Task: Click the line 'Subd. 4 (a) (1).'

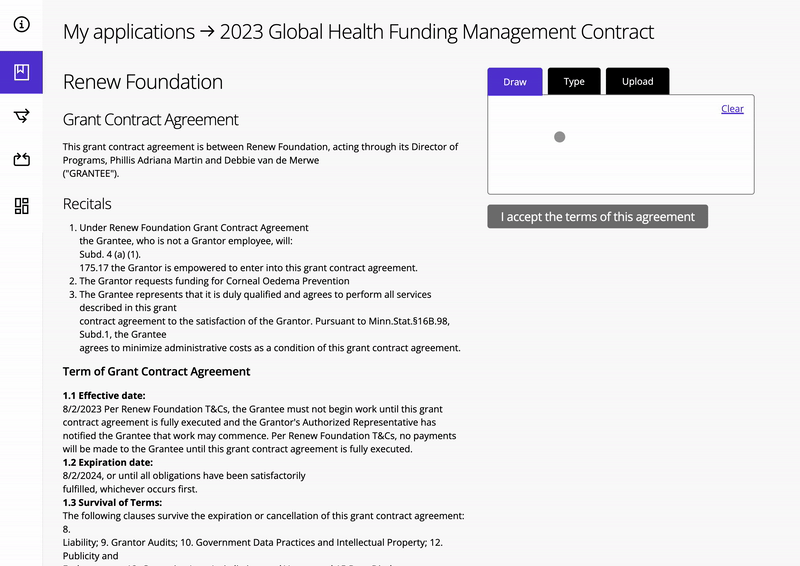Action: pyautogui.click(x=110, y=255)
